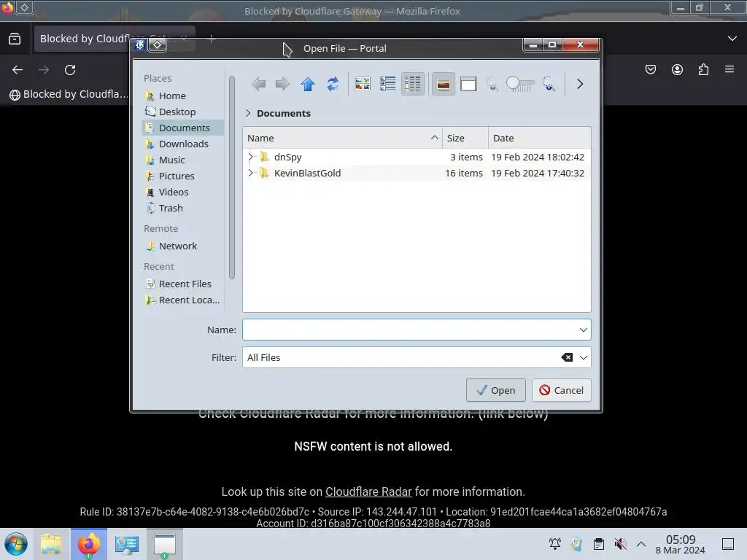Image resolution: width=747 pixels, height=560 pixels.
Task: Select Documents in Places panel
Action: click(x=182, y=128)
